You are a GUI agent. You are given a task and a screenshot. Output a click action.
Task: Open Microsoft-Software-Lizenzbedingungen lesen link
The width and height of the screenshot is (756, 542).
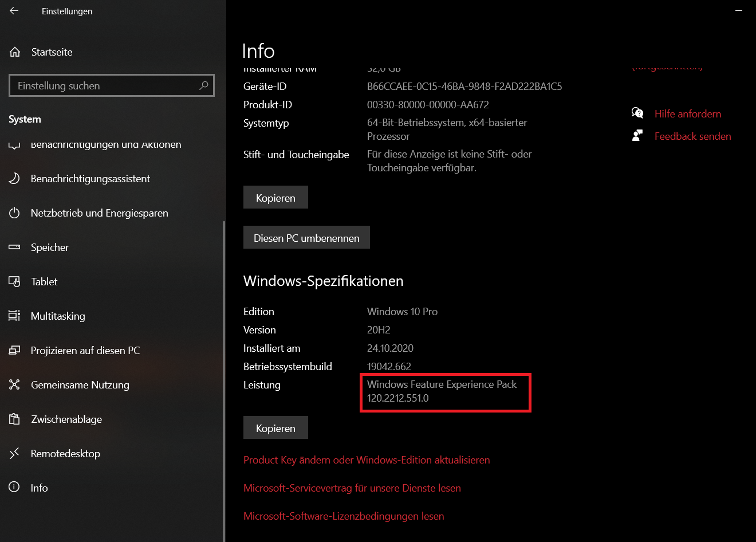[344, 516]
